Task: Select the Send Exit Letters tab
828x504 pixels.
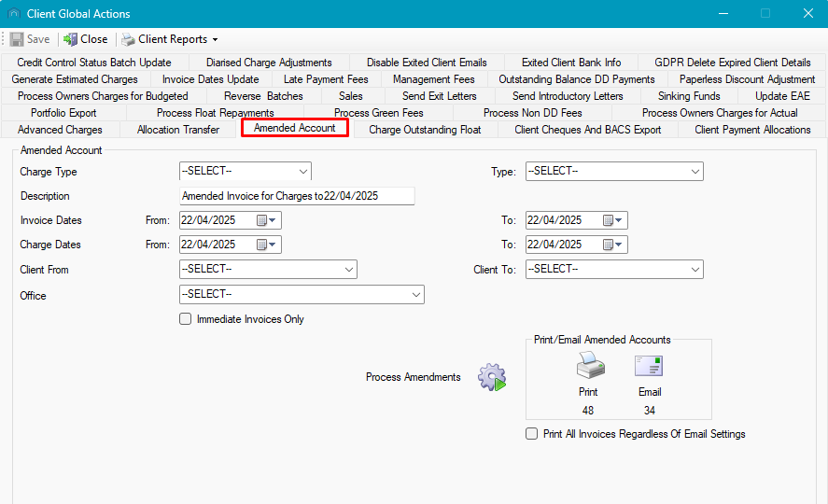Action: (x=439, y=96)
